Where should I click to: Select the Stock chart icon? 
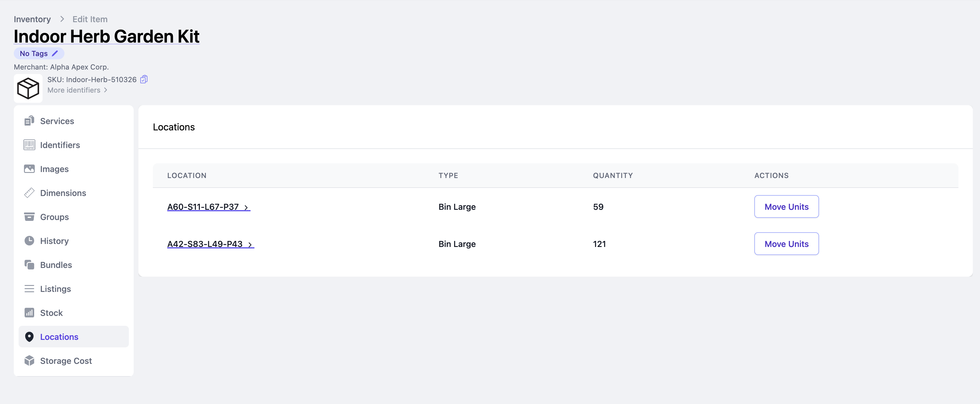29,313
